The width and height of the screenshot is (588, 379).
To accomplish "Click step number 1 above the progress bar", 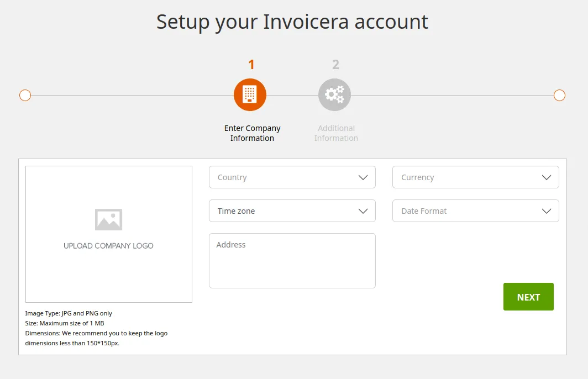I will point(251,65).
